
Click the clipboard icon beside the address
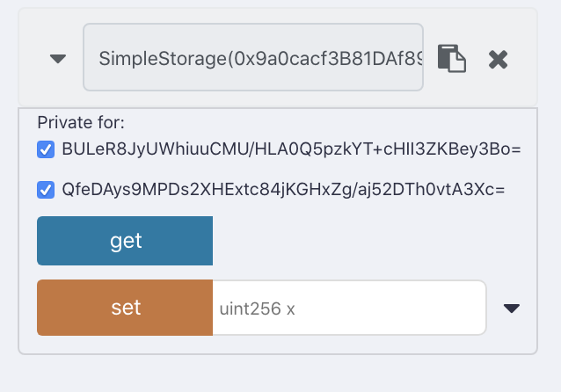(x=451, y=59)
